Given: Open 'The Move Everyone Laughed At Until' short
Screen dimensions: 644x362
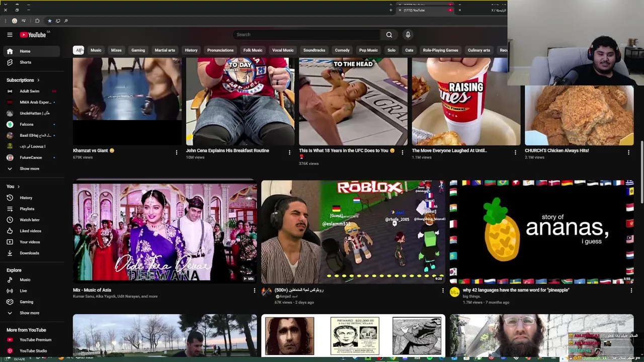Looking at the screenshot, I should 449,150.
